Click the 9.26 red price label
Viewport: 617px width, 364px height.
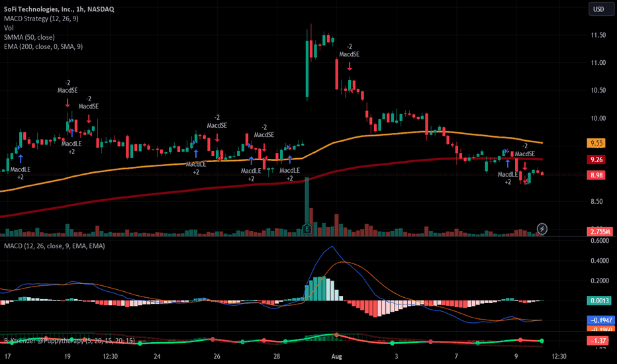pyautogui.click(x=596, y=159)
